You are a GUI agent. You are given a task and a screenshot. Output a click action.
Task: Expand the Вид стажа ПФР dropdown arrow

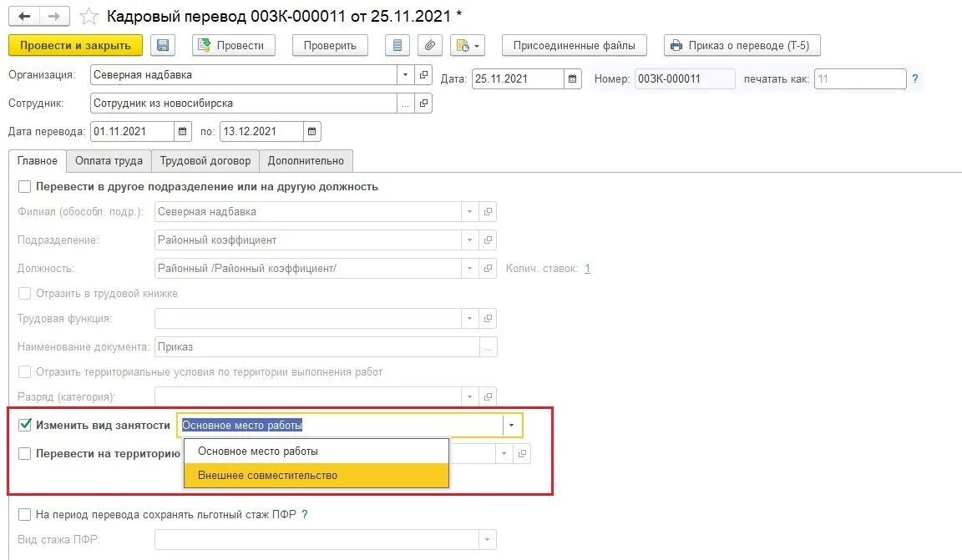click(x=487, y=539)
